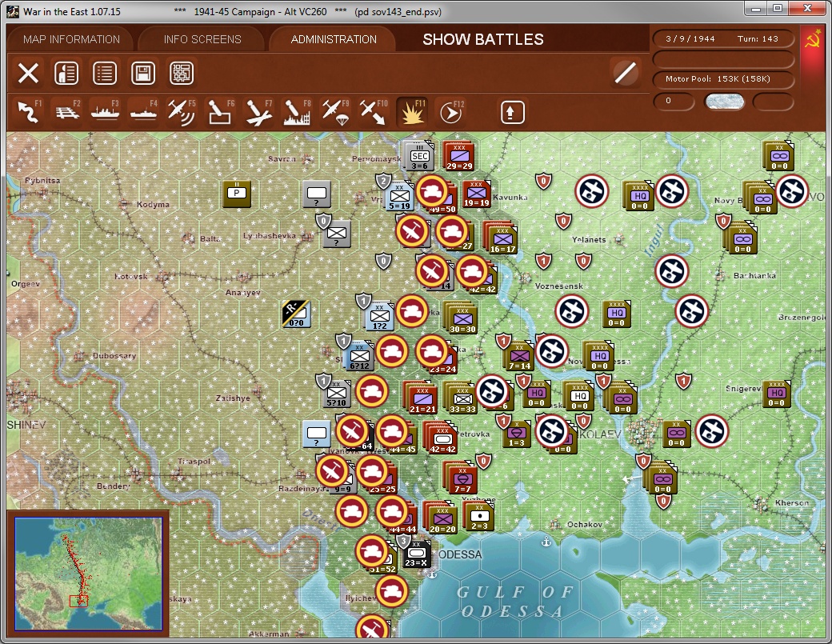
Task: Click the Tiraspol town label
Action: click(x=194, y=461)
